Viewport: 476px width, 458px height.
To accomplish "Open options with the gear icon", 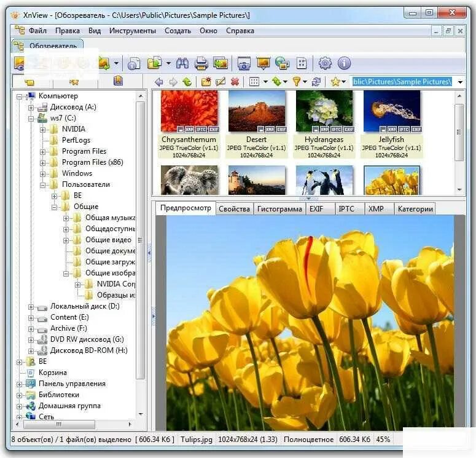I will [x=325, y=63].
